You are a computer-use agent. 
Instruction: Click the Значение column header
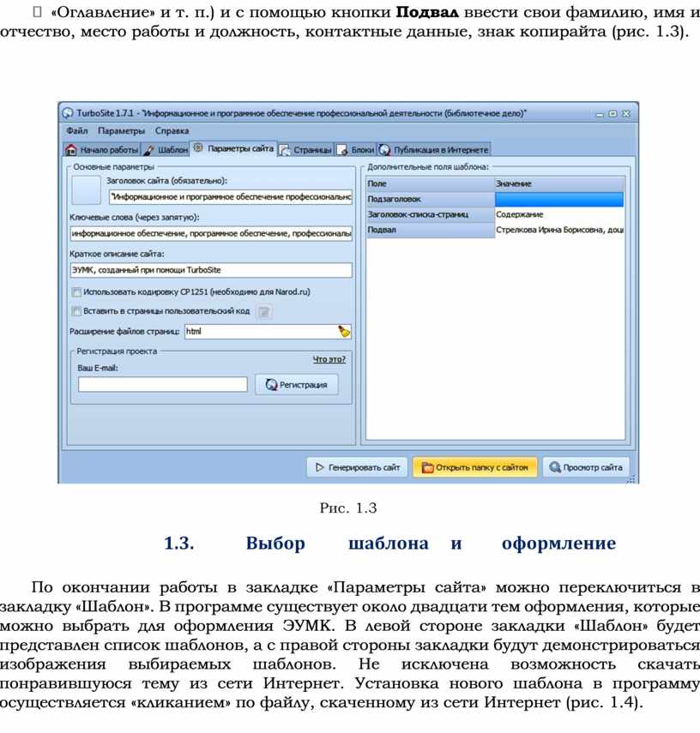coord(559,183)
